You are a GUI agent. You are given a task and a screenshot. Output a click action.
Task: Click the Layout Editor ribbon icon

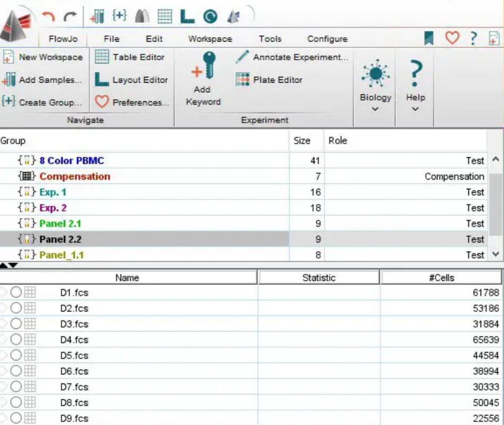(102, 79)
